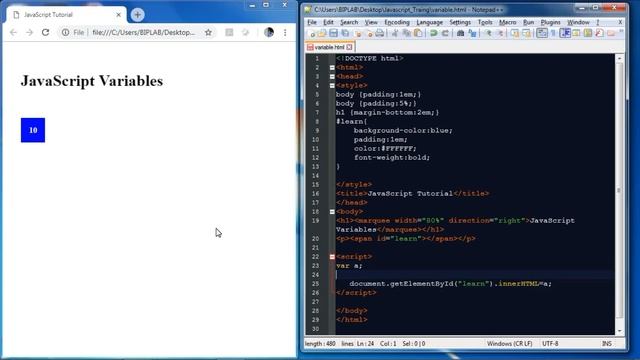The image size is (640, 360).
Task: Open the Search menu
Action: tap(349, 22)
